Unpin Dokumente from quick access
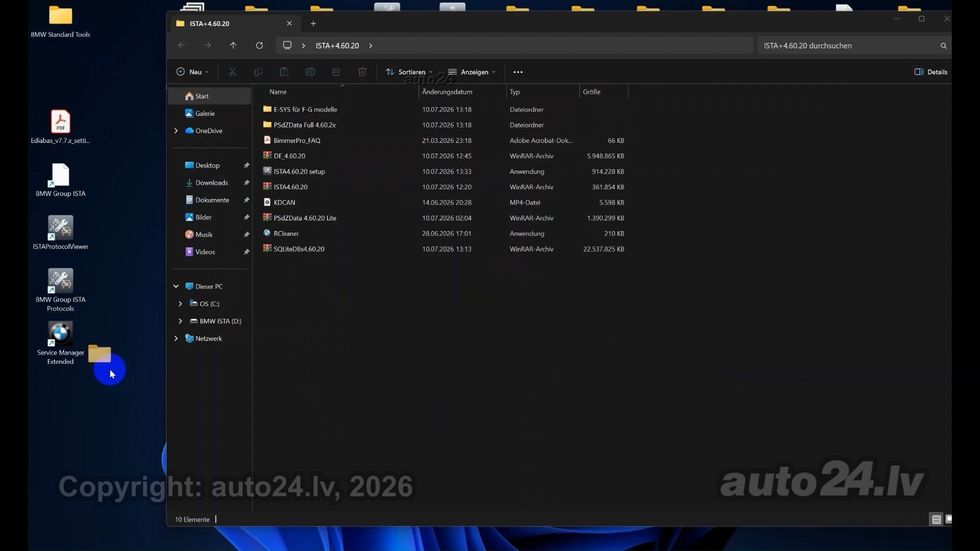 247,200
